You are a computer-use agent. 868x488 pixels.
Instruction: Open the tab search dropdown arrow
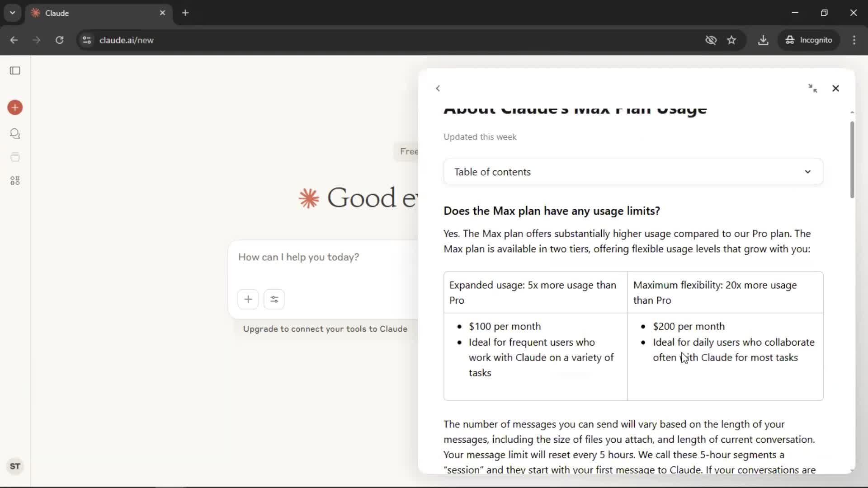(12, 13)
